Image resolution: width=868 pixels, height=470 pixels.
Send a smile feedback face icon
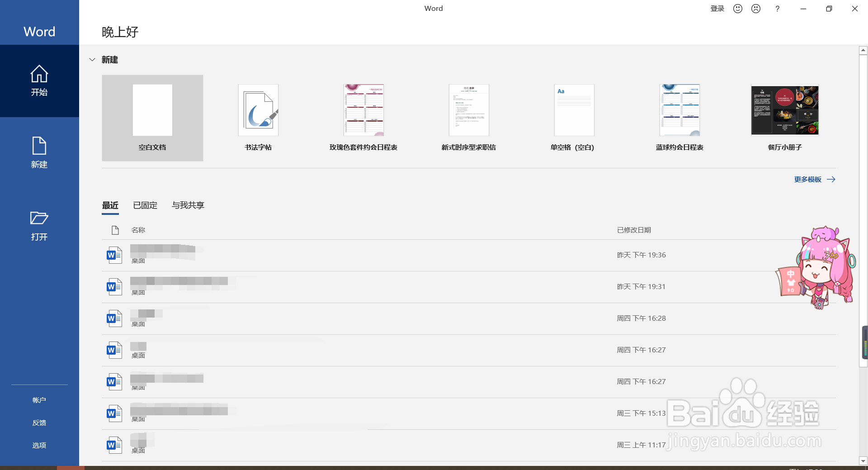tap(738, 9)
